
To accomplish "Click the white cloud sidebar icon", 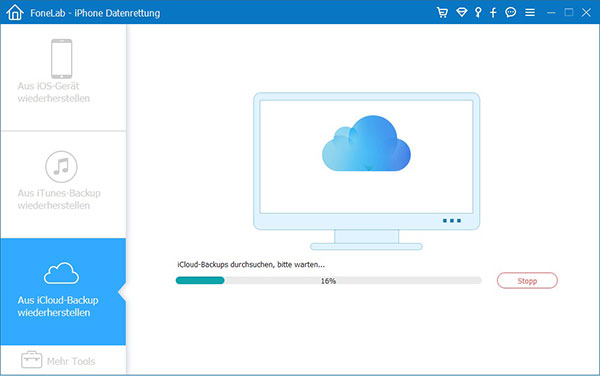I will (x=61, y=273).
